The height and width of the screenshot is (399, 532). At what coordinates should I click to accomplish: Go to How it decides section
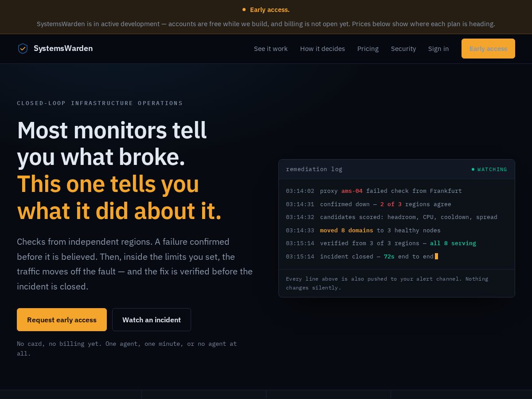pyautogui.click(x=322, y=49)
